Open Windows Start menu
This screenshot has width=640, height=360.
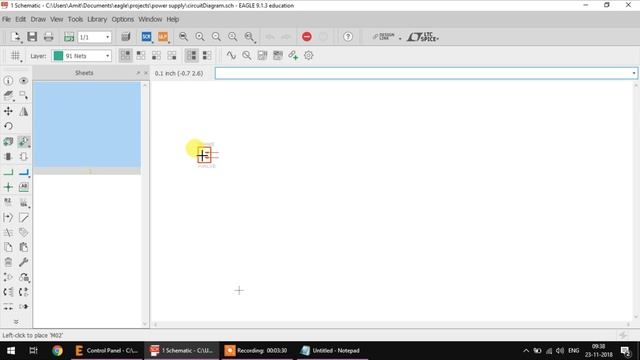(x=11, y=351)
